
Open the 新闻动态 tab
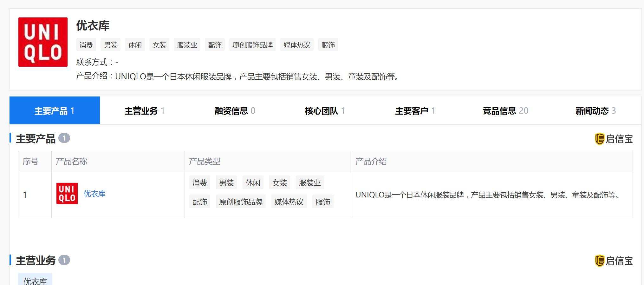(x=595, y=110)
